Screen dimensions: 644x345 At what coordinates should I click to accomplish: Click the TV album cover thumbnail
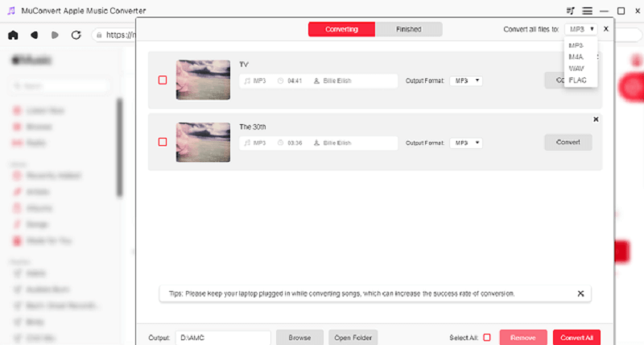coord(203,80)
